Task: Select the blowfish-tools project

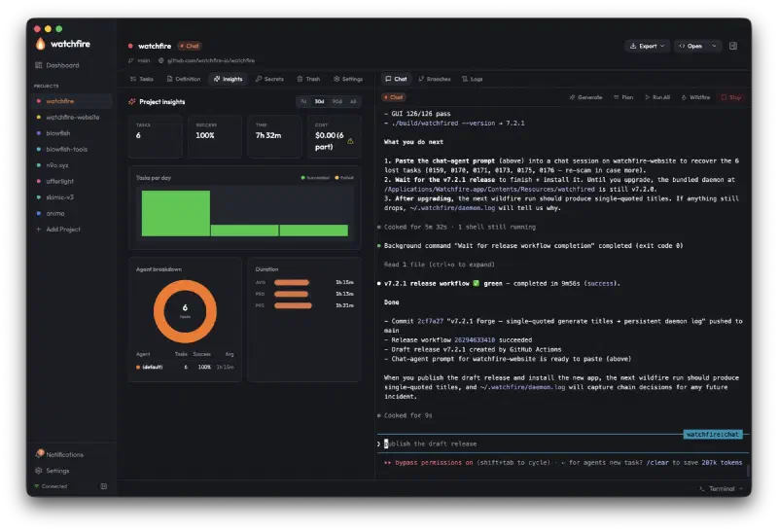Action: tap(72, 149)
